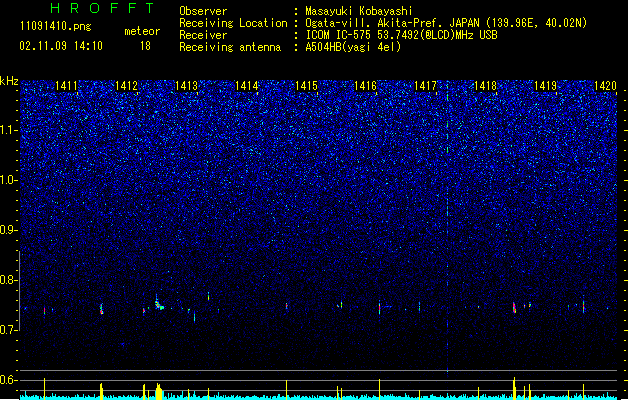
Task: Click the 'meteor' count label
Action: pyautogui.click(x=142, y=31)
